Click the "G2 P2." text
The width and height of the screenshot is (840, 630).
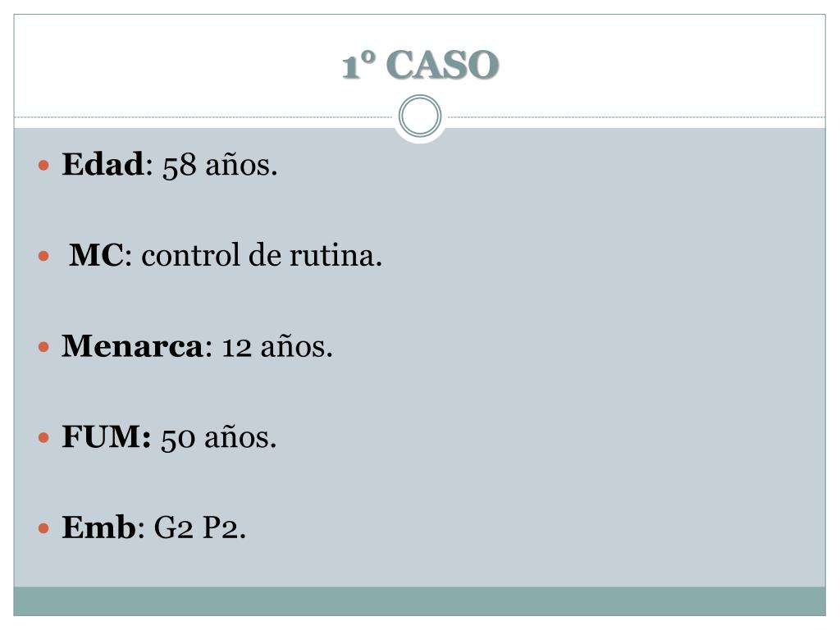pyautogui.click(x=200, y=527)
